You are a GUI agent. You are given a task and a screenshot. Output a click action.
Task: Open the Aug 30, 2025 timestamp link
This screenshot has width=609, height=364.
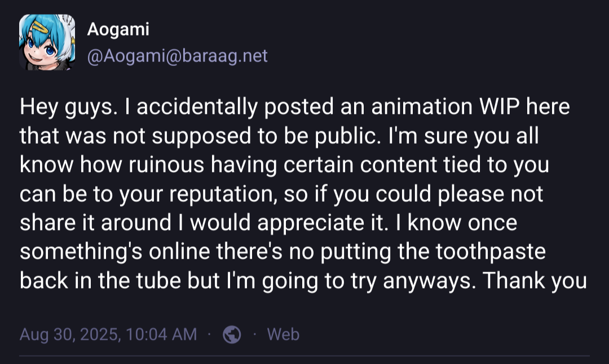pos(108,335)
